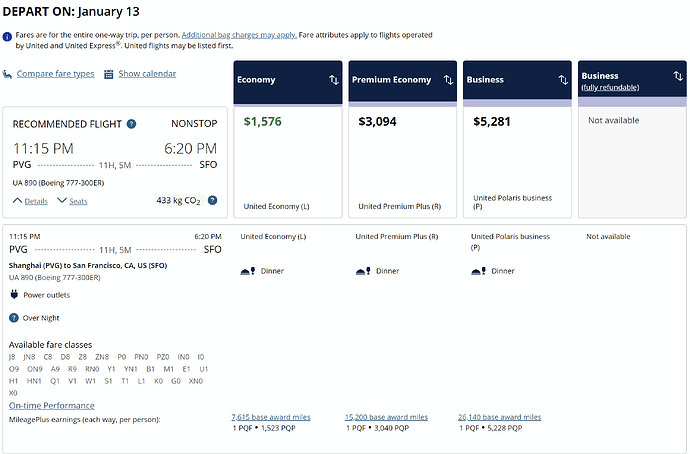The height and width of the screenshot is (454, 690).
Task: Collapse the flight Details section
Action: (30, 201)
